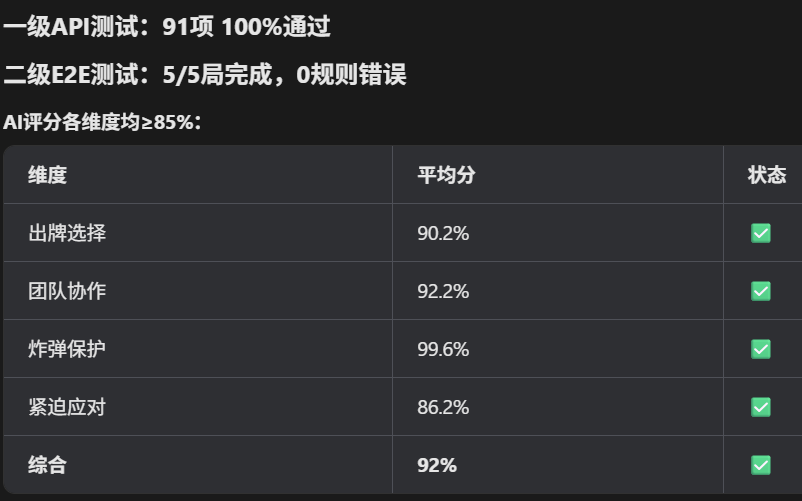Click the 92.2% score value
The height and width of the screenshot is (501, 802).
point(443,291)
